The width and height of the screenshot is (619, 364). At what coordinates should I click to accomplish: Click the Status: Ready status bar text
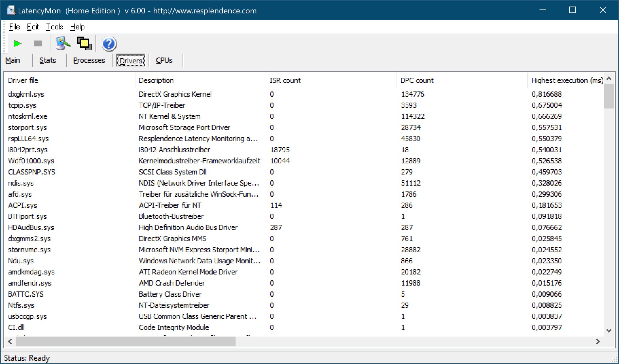(27, 358)
